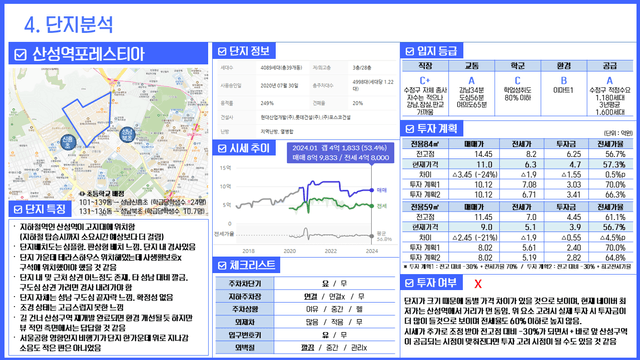Click the 전세 line end-point dot on chart
The height and width of the screenshot is (360, 640).
point(372,206)
